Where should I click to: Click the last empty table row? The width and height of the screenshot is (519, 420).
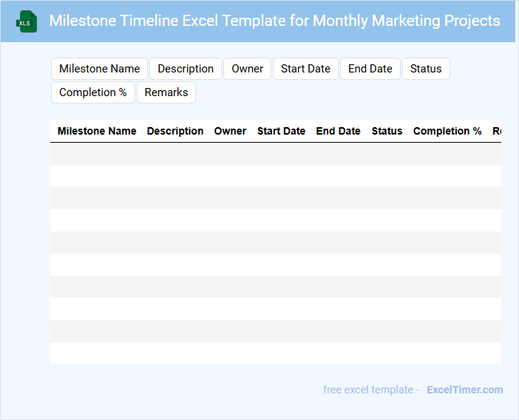(x=275, y=353)
